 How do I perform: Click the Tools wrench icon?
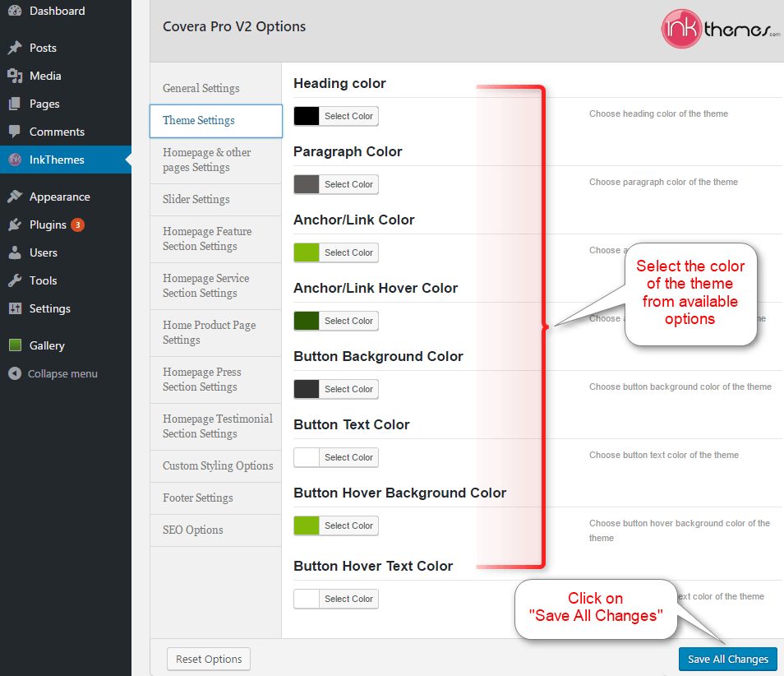pyautogui.click(x=15, y=280)
